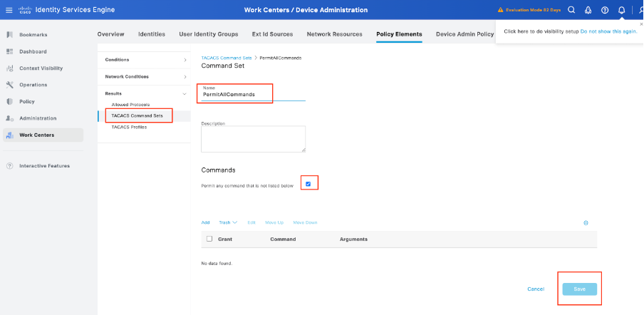Open the help question mark icon
Image resolution: width=644 pixels, height=315 pixels.
(605, 10)
